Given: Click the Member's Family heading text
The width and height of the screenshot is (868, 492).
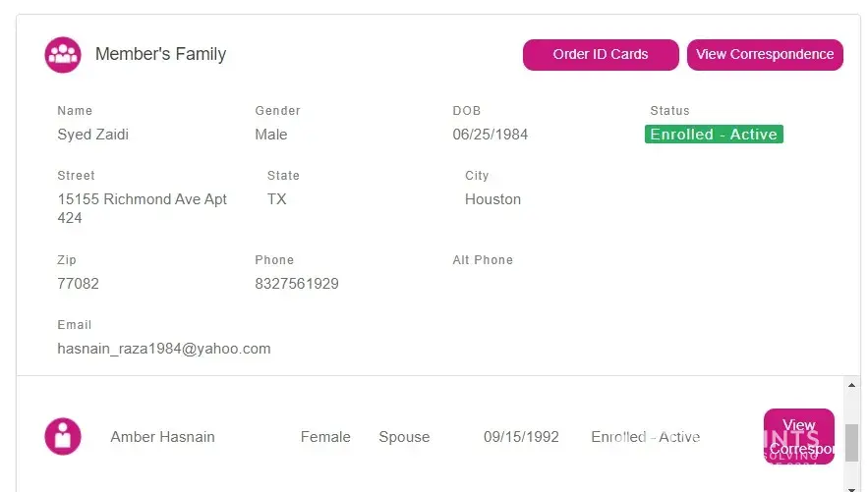Looking at the screenshot, I should pos(160,55).
